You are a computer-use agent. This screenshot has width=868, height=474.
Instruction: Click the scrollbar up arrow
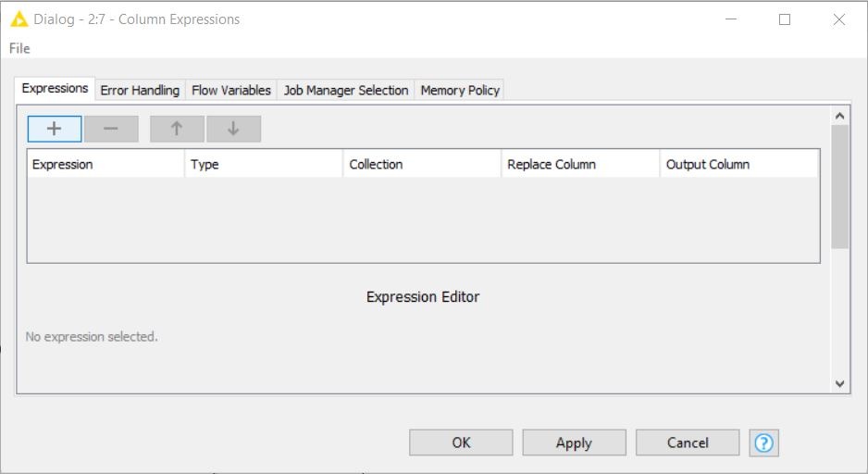coord(839,116)
